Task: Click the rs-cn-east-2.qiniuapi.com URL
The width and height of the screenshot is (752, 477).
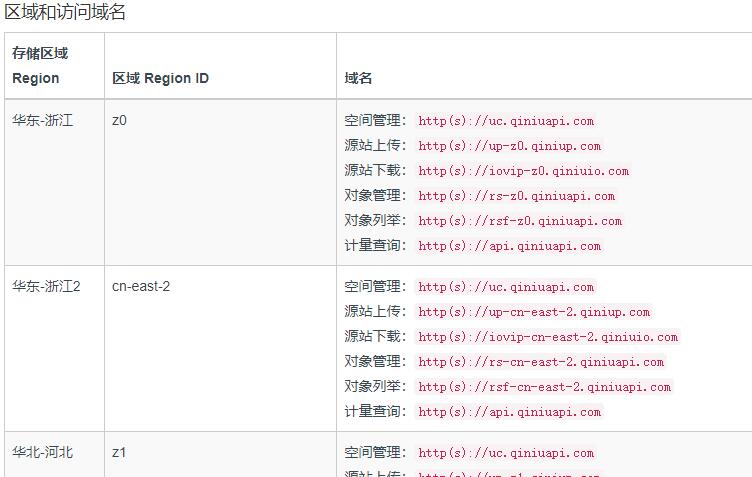Action: 541,362
